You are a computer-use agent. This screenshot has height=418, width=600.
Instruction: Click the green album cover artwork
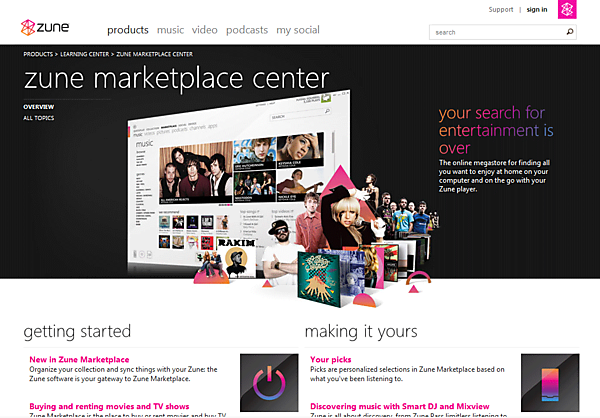point(319,279)
